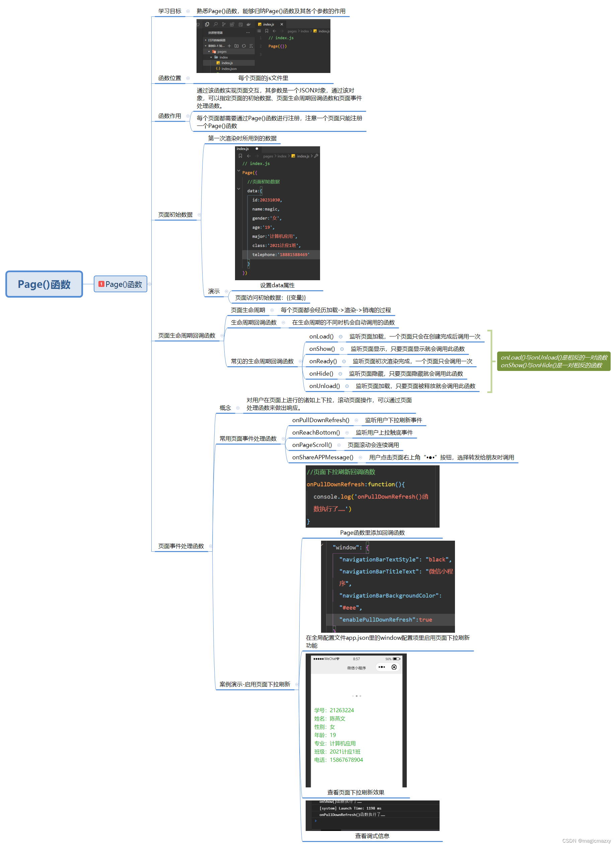
Task: Collapse the 案例演示-启用页面下拉刷新 branch
Action: pos(297,685)
